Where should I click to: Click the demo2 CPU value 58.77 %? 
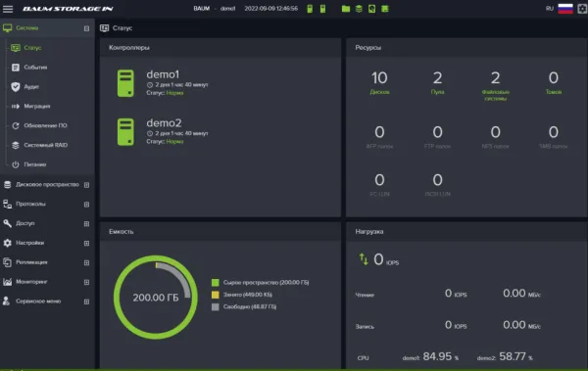click(x=515, y=356)
